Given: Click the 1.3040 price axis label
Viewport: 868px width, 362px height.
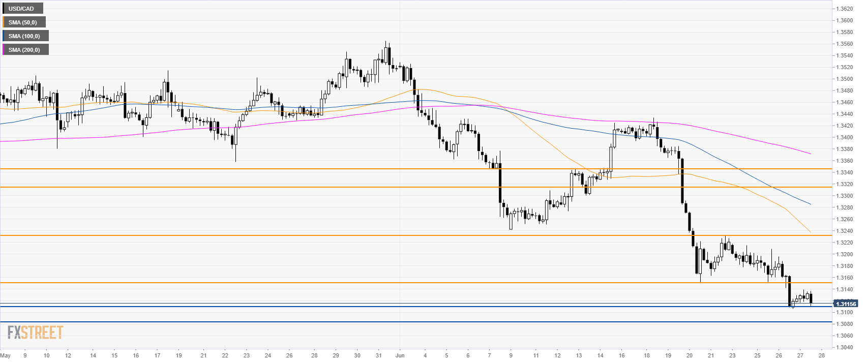Looking at the screenshot, I should coord(845,348).
